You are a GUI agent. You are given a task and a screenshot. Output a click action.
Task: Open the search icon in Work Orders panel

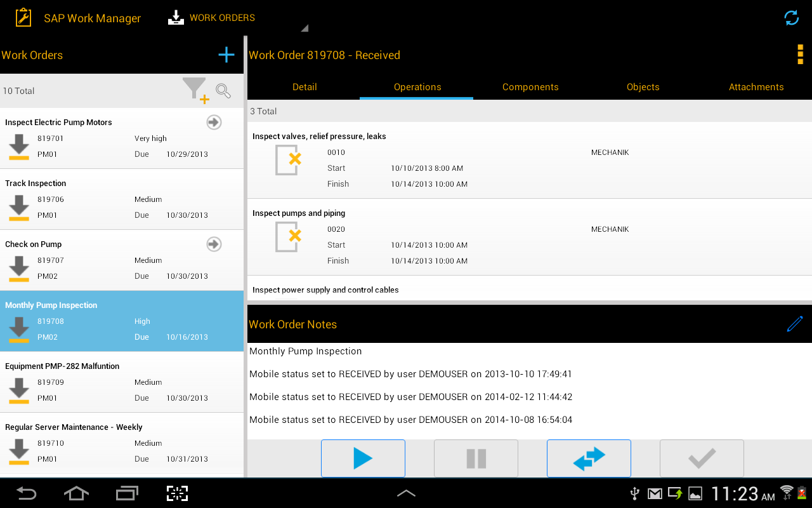(x=223, y=91)
